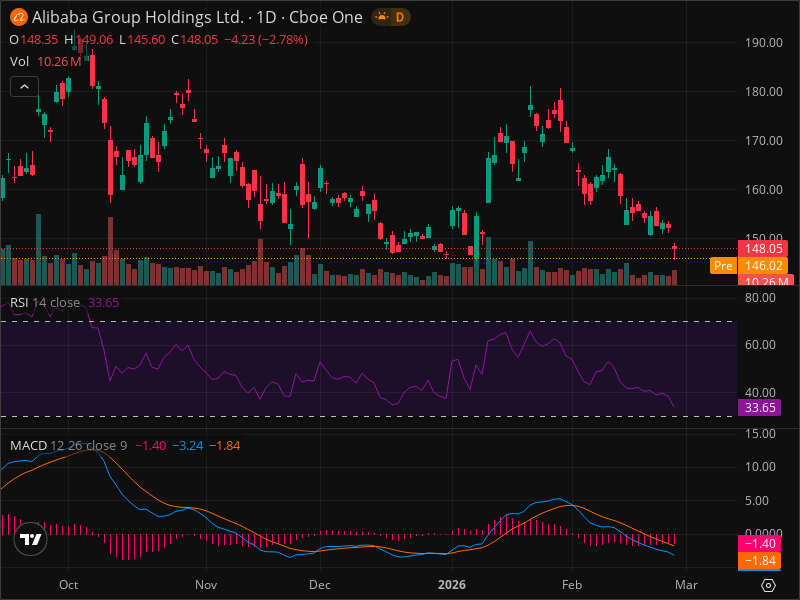Click the 2026 label on time axis

[x=452, y=585]
